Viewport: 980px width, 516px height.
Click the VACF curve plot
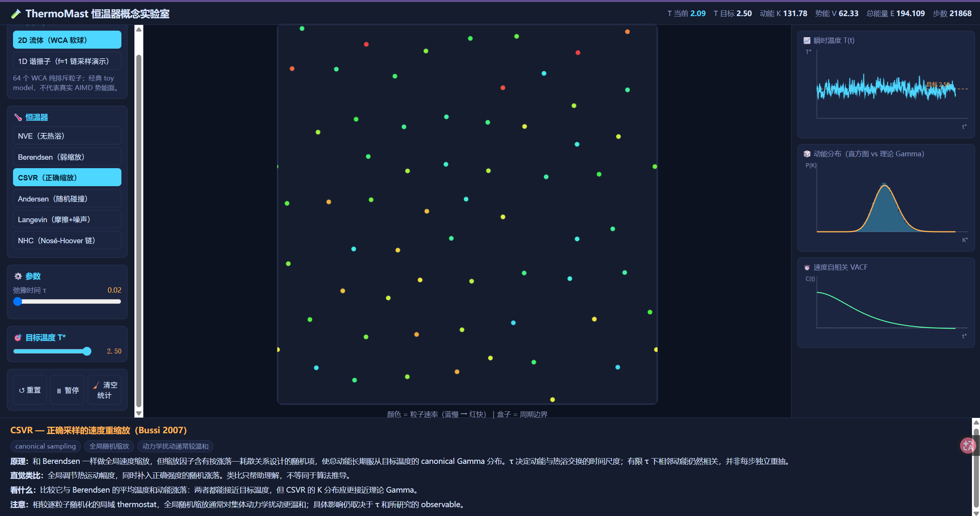(886, 307)
